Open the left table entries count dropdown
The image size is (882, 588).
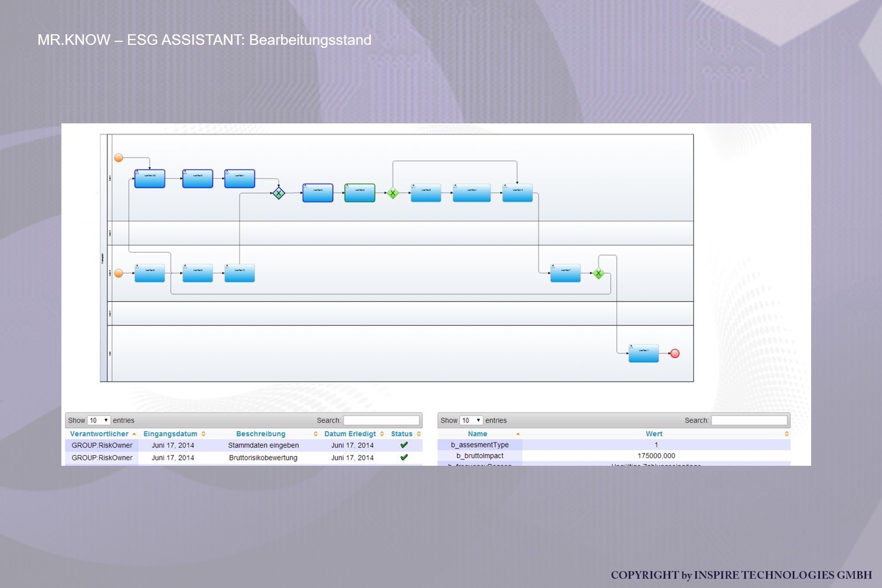99,420
